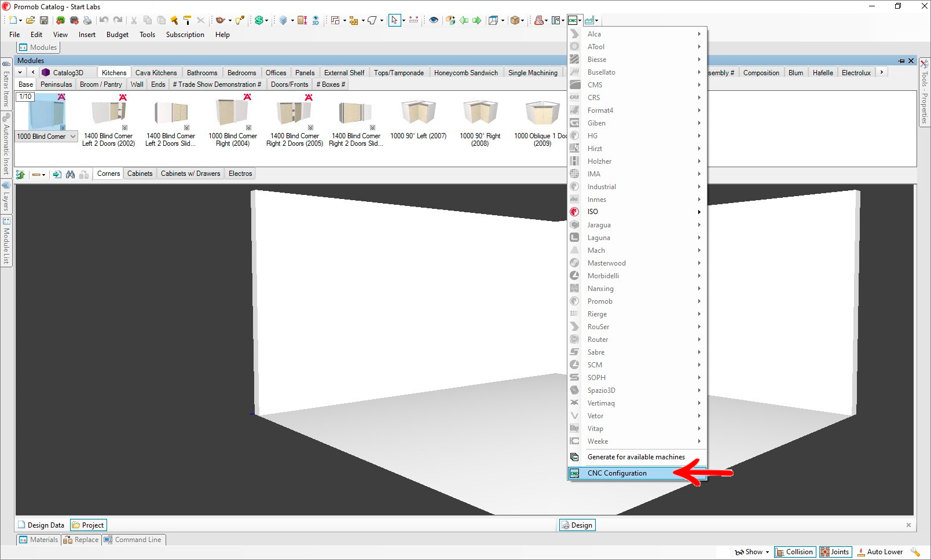Click the eye visualization icon

coord(433,20)
